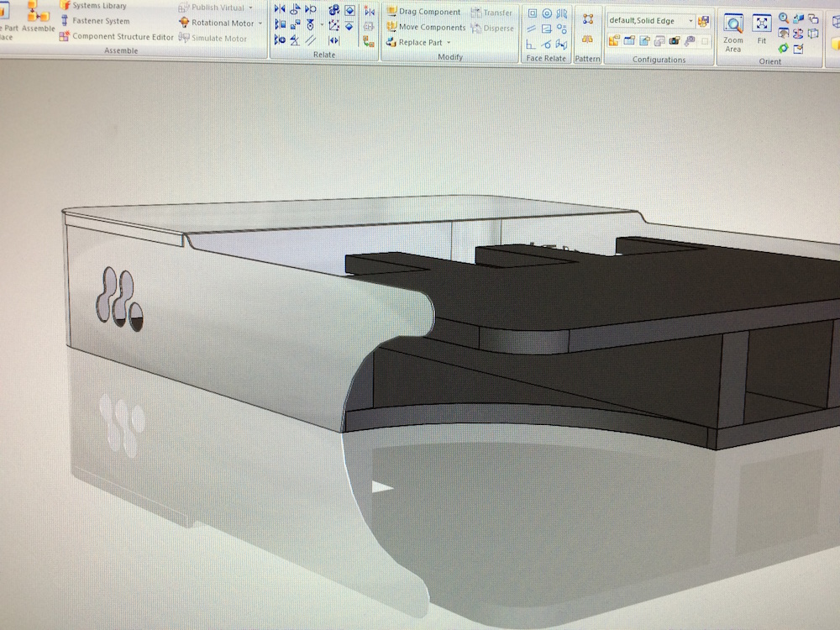
Task: Select the Connect relationship icon
Action: coord(295,24)
